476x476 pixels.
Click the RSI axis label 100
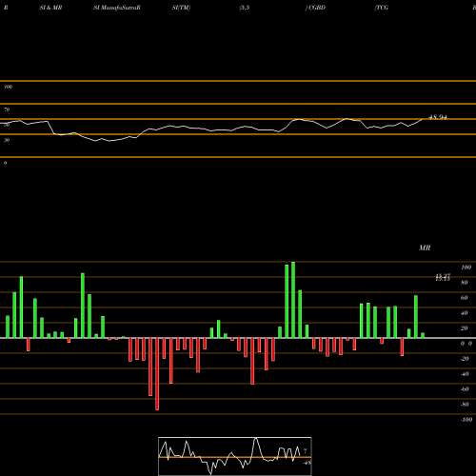tap(9, 87)
